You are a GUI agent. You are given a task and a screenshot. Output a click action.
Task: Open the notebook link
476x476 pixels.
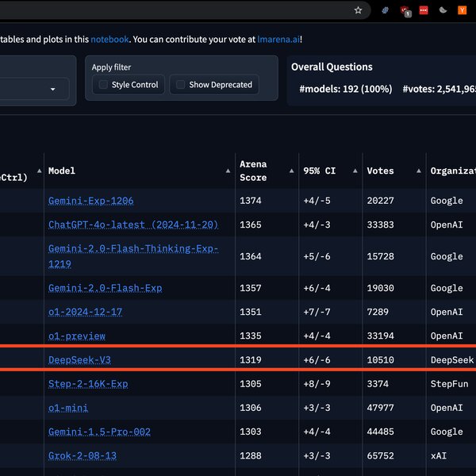(x=109, y=40)
